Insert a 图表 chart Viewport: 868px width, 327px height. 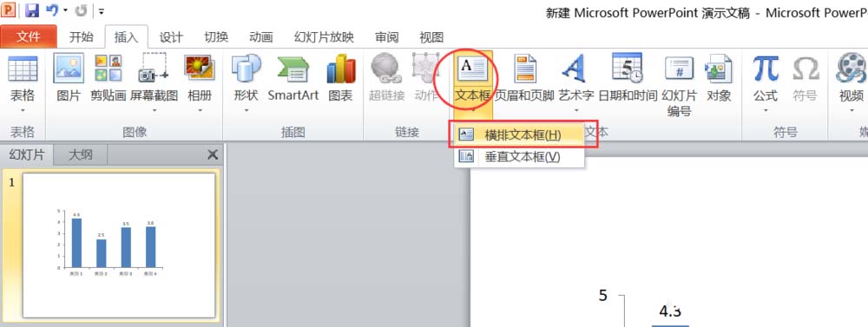pyautogui.click(x=340, y=69)
